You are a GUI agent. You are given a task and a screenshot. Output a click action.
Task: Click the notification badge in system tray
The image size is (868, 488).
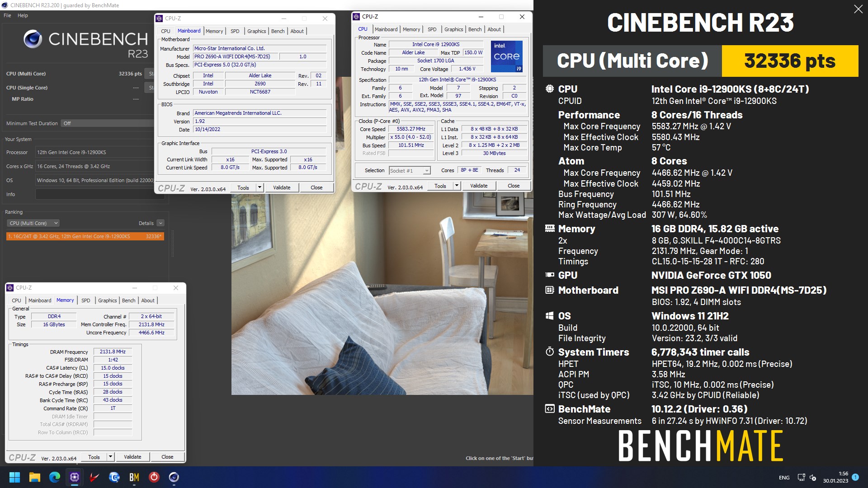pos(855,477)
